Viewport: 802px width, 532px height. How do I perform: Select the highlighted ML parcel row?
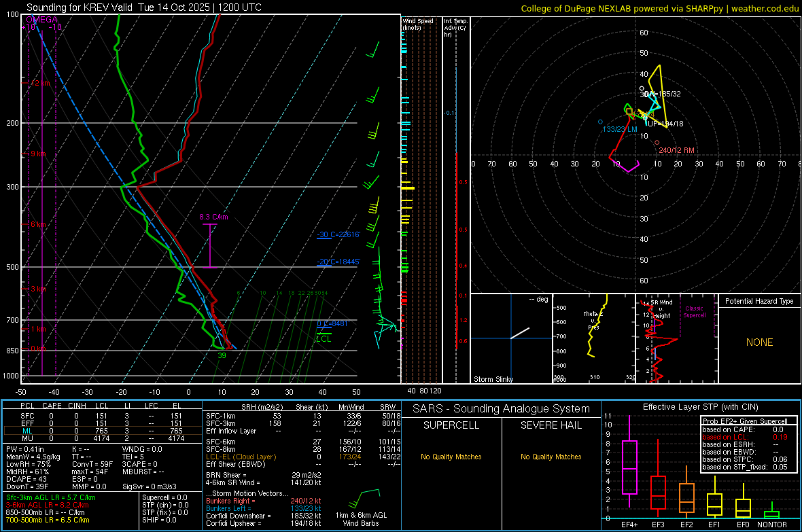point(102,431)
